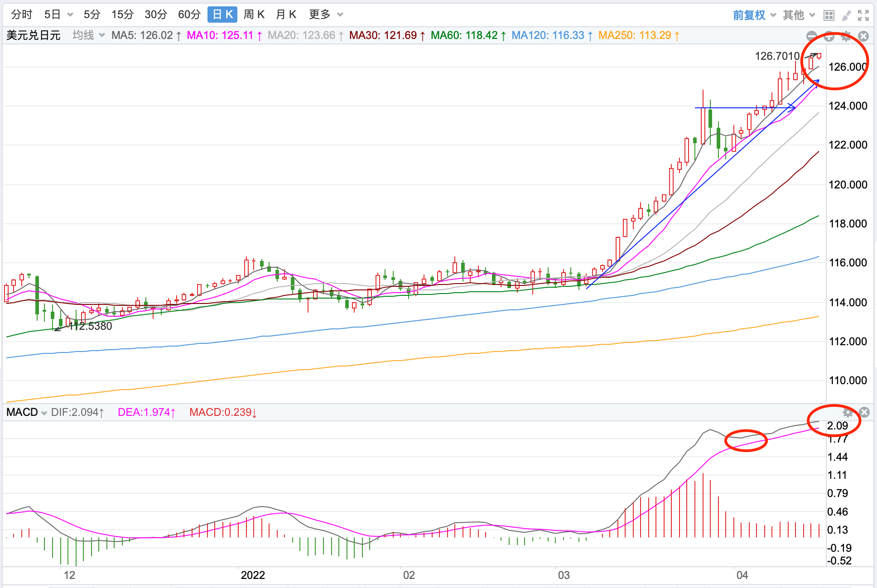Click the 114.000 price axis label

848,303
